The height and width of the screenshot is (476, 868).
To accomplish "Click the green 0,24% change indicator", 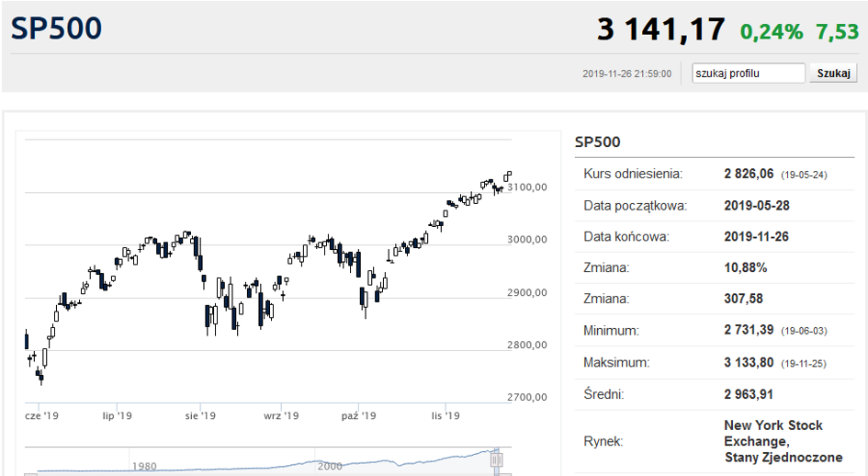I will [x=772, y=32].
